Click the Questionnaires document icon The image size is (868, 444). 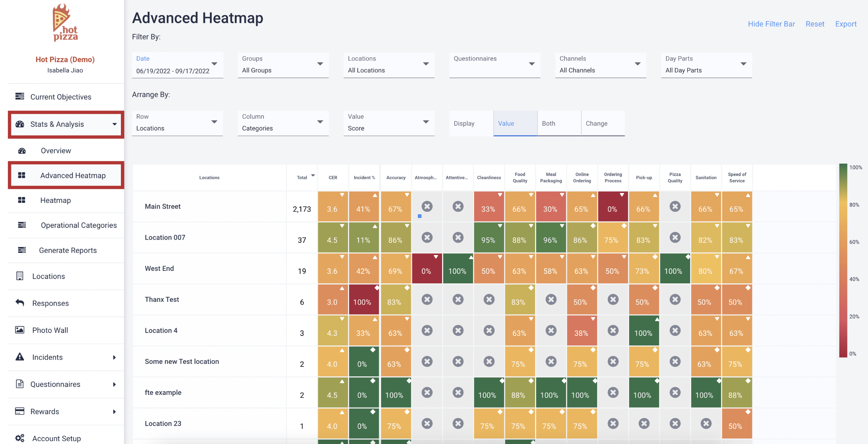(20, 384)
